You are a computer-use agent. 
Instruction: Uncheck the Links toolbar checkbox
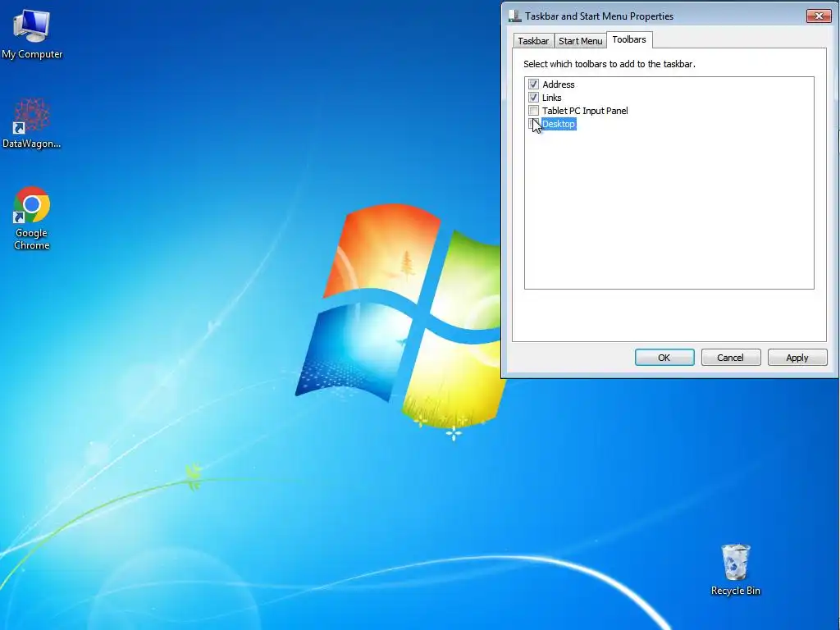[x=533, y=98]
